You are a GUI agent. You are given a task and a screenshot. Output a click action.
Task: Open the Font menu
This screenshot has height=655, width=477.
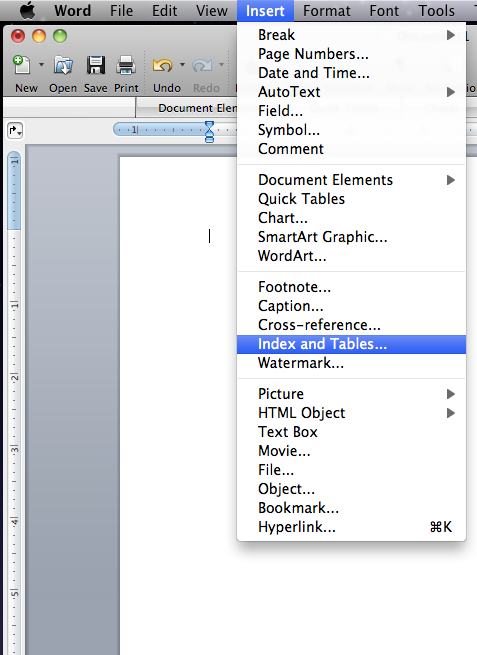(x=384, y=10)
